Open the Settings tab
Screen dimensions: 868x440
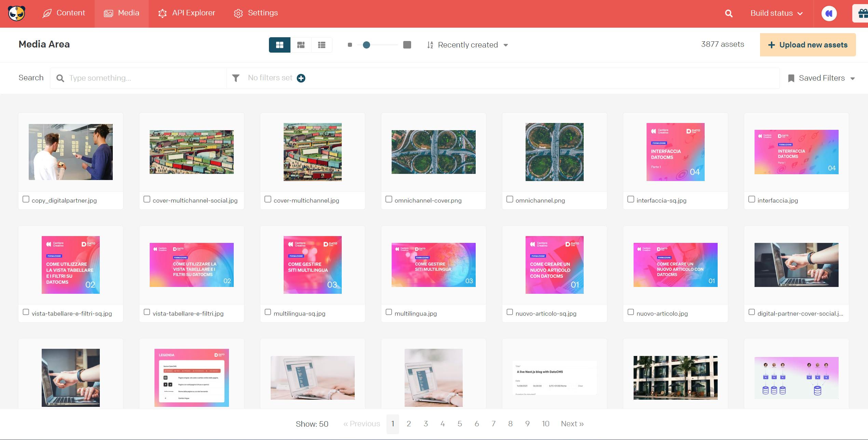pyautogui.click(x=256, y=13)
